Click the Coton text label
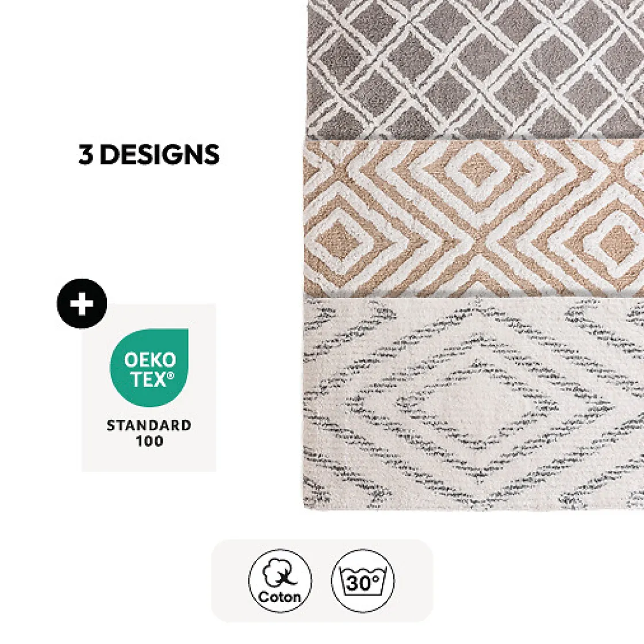 point(279,596)
